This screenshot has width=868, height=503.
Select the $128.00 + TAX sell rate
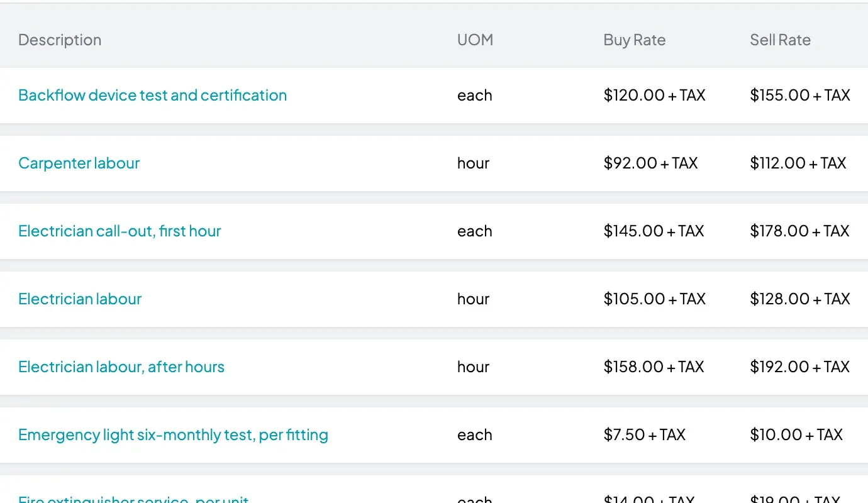pos(800,299)
